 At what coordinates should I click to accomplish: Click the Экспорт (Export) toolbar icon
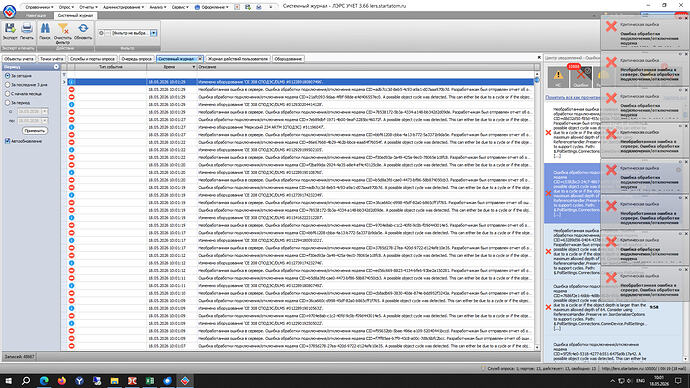click(x=10, y=29)
